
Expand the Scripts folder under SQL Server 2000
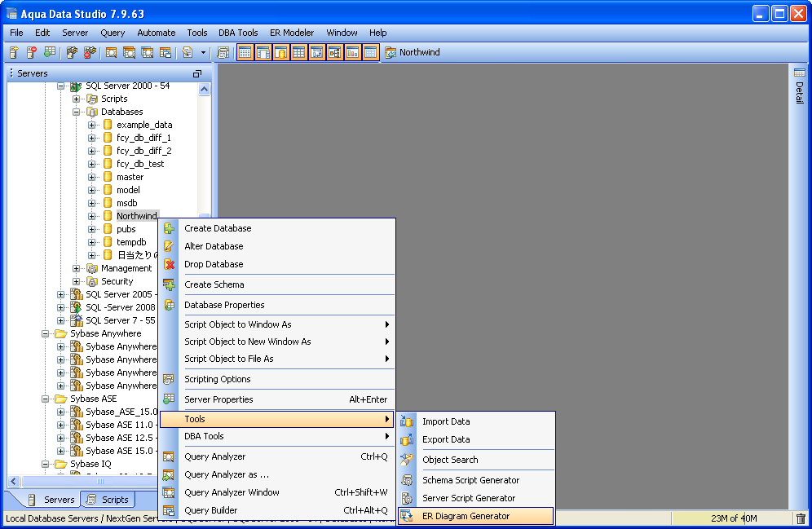tap(76, 99)
